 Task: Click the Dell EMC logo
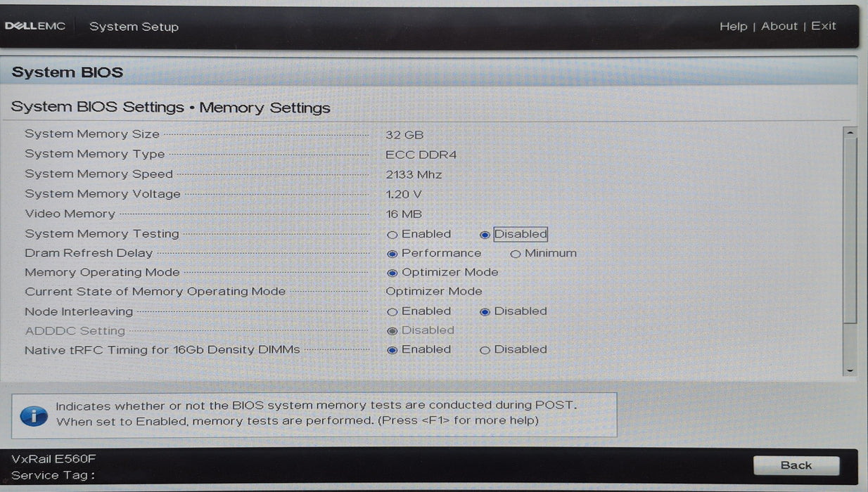click(x=35, y=26)
